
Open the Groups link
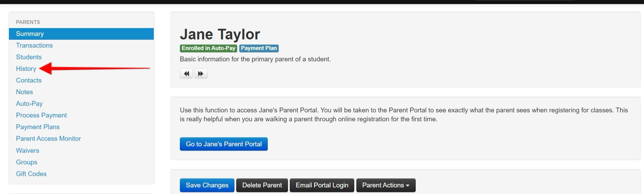point(26,162)
